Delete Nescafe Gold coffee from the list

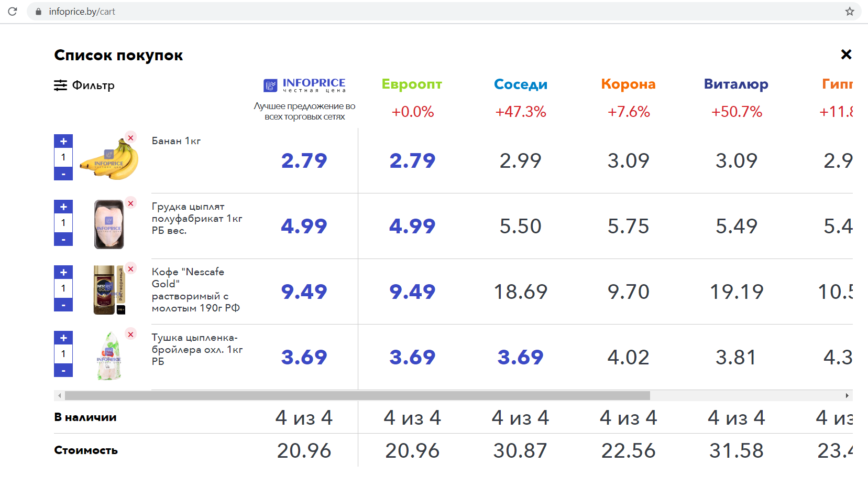point(131,268)
